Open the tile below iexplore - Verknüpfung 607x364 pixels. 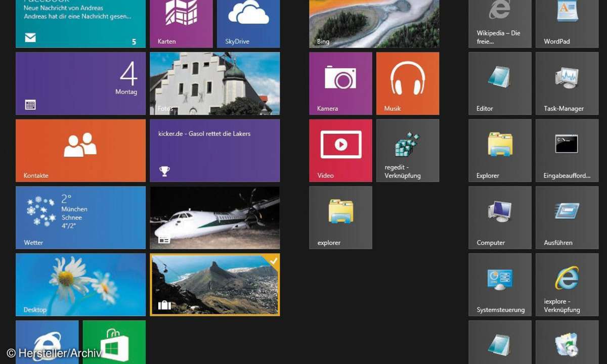coord(567,342)
